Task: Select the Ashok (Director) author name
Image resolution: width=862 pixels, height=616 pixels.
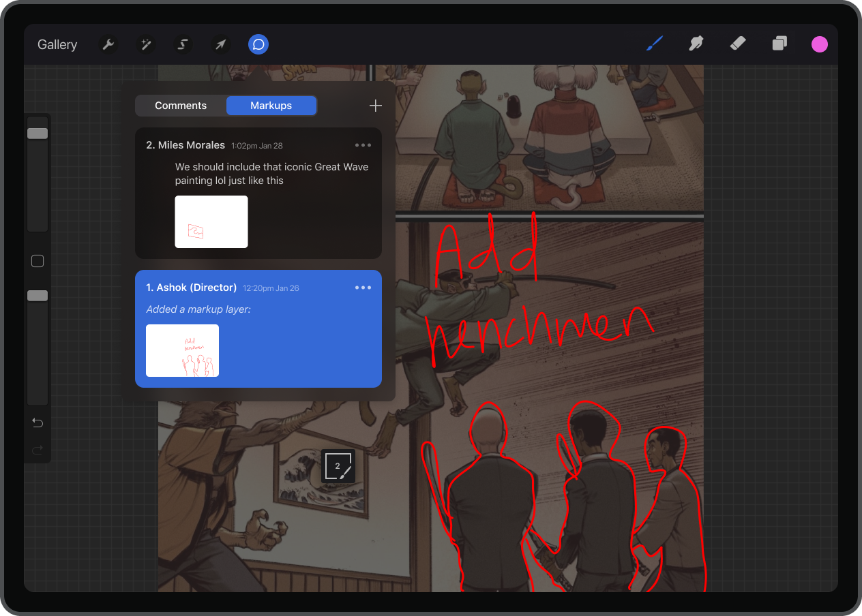Action: (196, 288)
